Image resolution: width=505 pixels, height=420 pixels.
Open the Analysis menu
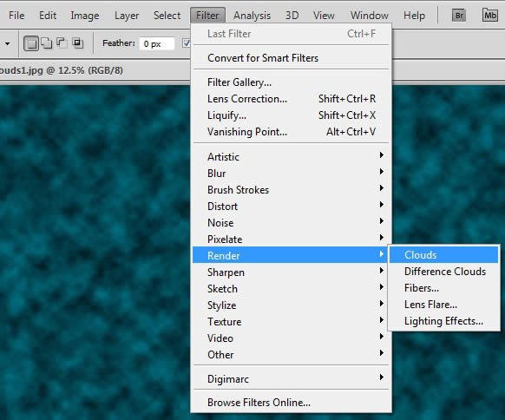point(252,15)
